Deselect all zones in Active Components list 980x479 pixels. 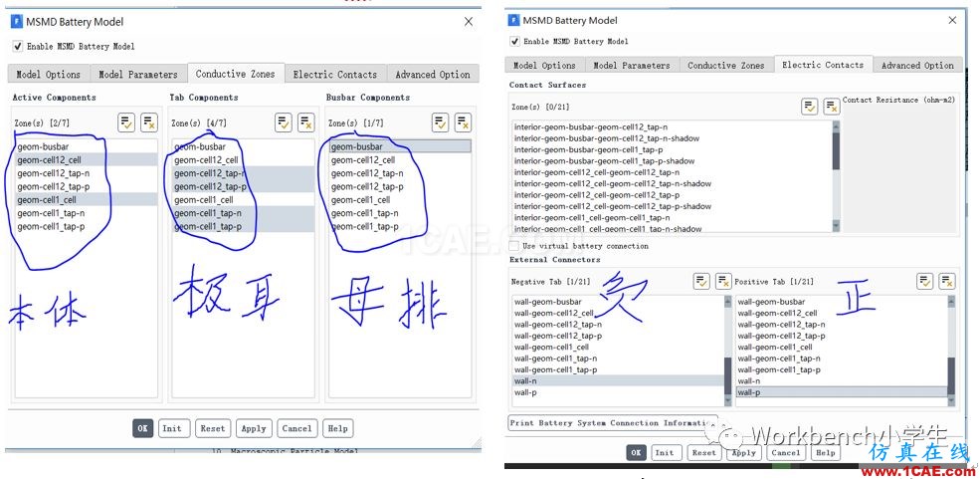coord(149,122)
